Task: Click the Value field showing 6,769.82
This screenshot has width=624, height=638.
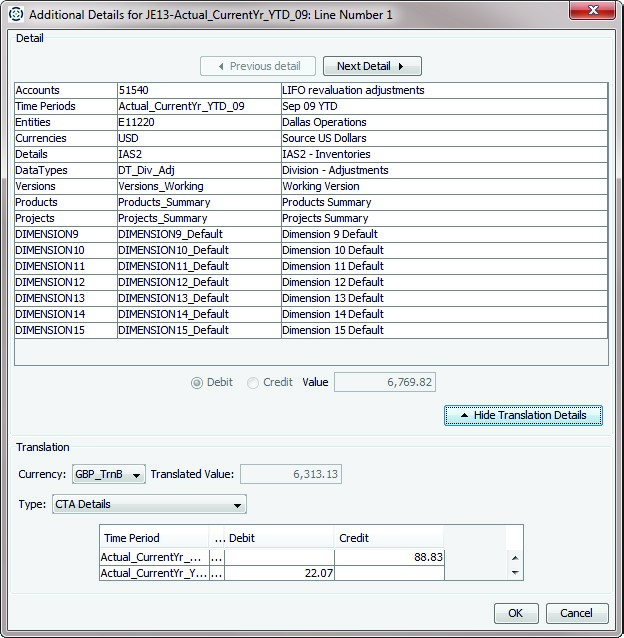Action: pyautogui.click(x=384, y=382)
